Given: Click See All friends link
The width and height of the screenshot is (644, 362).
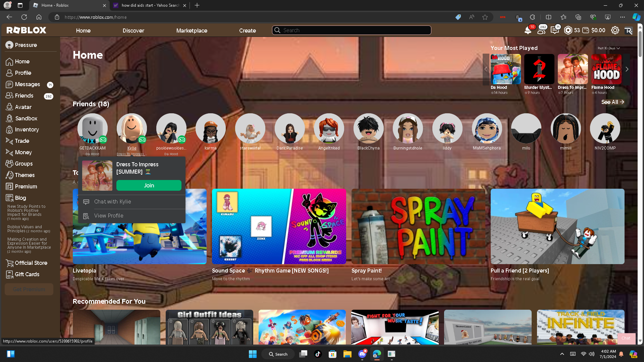Looking at the screenshot, I should [x=612, y=102].
